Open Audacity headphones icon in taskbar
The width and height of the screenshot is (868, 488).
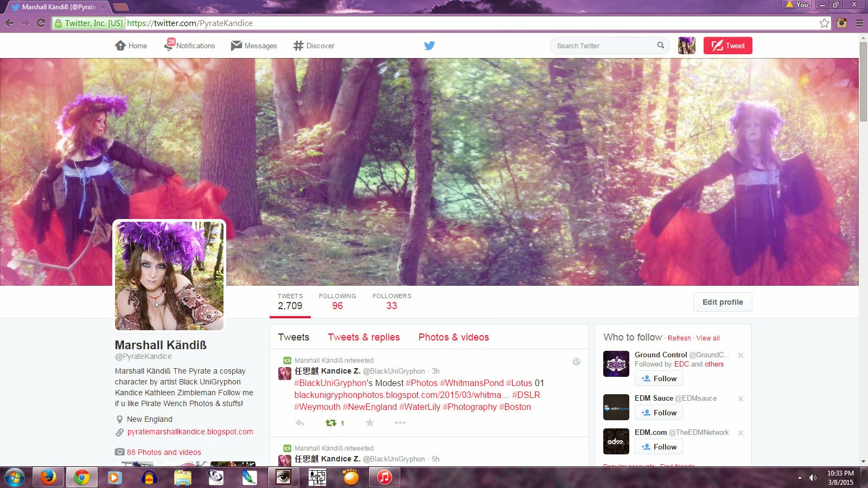coord(149,478)
